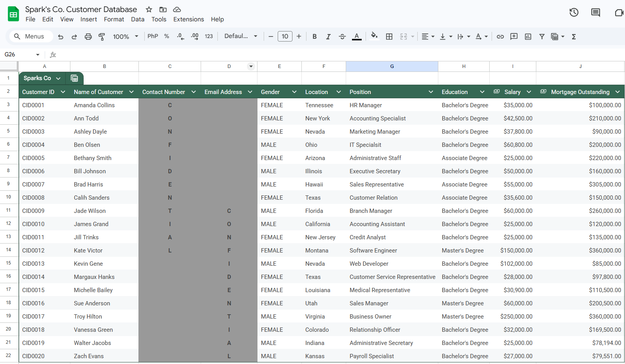This screenshot has height=364, width=625.
Task: Activate the paint format roller
Action: pos(102,37)
